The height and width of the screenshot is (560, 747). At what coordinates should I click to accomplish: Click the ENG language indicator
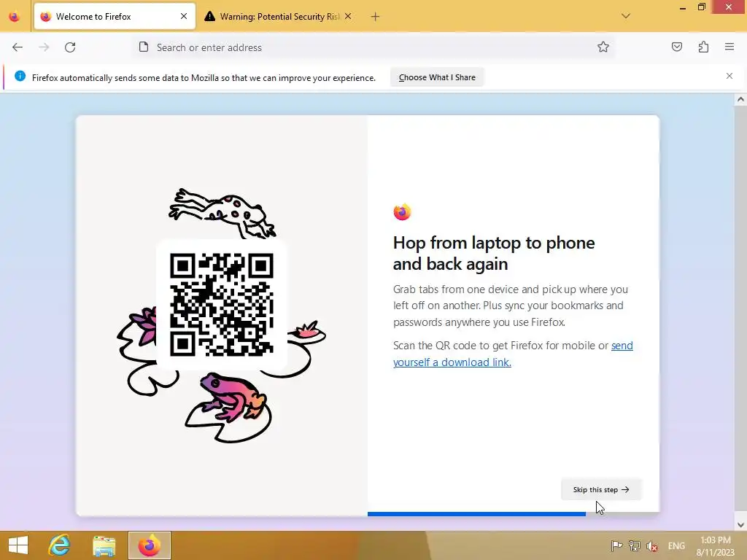click(x=676, y=545)
